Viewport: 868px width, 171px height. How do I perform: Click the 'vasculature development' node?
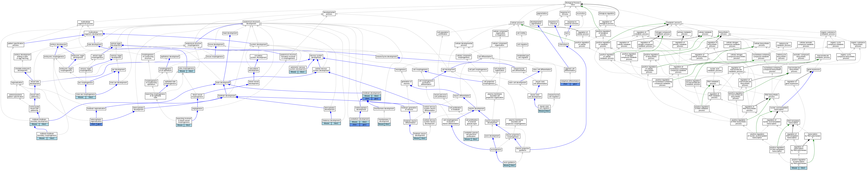point(254,70)
